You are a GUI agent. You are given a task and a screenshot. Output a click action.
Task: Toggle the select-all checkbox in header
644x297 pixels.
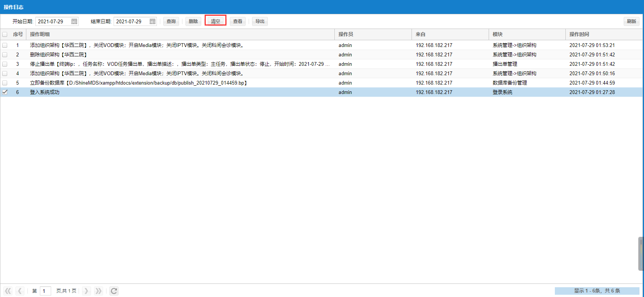[x=5, y=34]
